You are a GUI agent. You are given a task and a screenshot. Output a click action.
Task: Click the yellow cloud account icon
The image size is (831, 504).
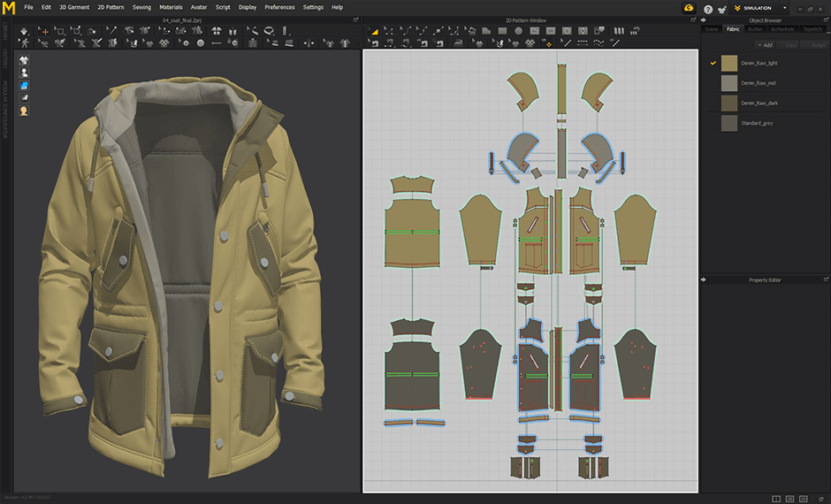689,8
